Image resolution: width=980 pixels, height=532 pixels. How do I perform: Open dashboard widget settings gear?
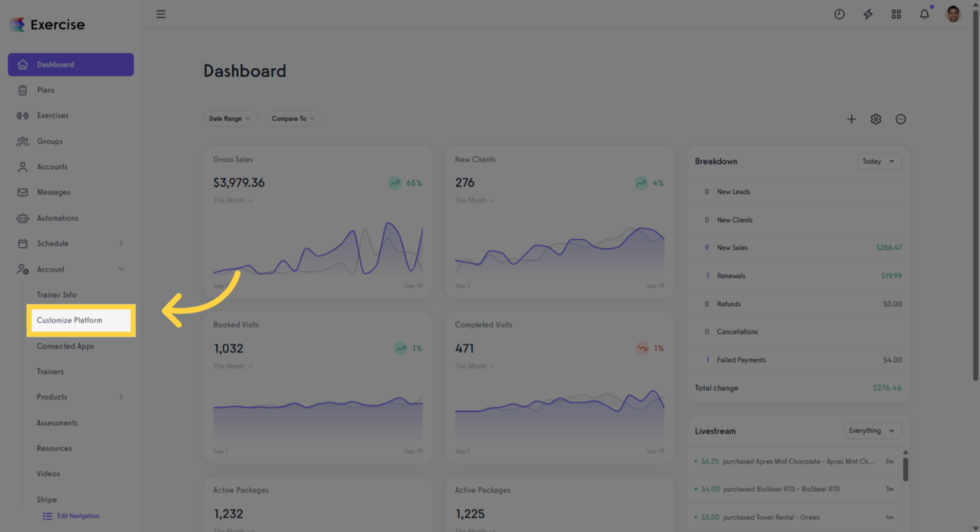(875, 119)
